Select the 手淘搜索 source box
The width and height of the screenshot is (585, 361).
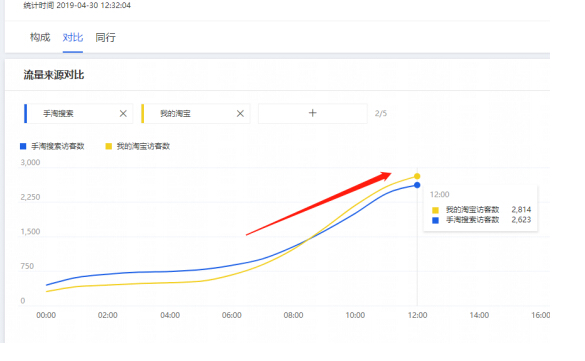(78, 113)
